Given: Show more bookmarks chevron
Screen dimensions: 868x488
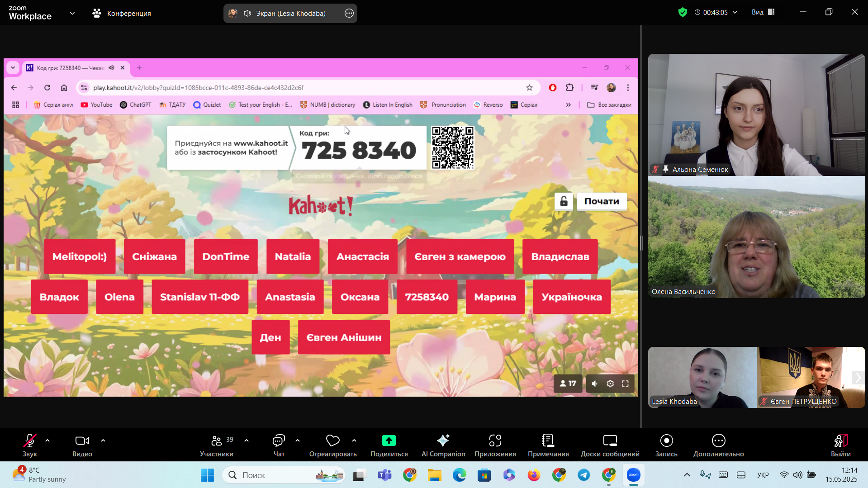Looking at the screenshot, I should point(569,105).
